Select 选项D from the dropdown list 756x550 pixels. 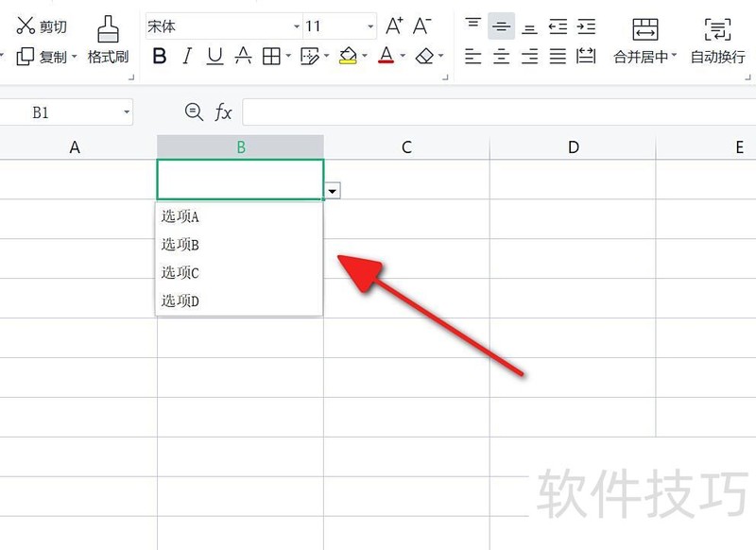(x=179, y=301)
